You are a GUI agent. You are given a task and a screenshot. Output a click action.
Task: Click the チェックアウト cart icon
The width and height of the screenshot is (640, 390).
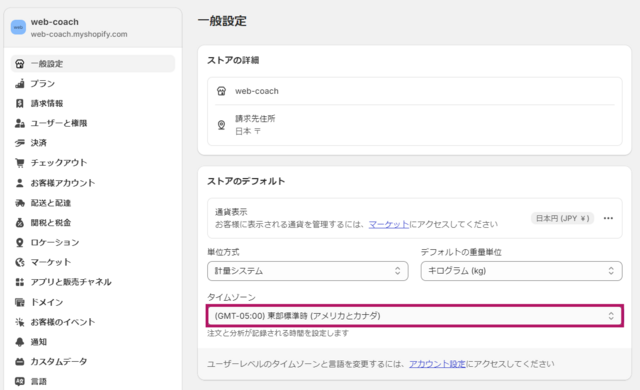20,163
